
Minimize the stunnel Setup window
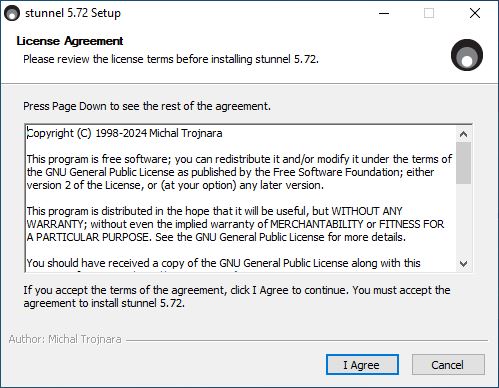384,13
